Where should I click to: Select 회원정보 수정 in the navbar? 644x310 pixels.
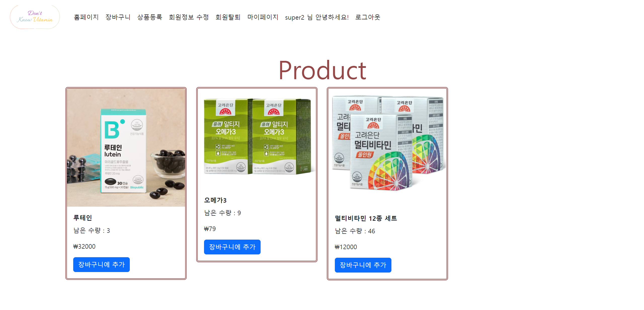189,17
